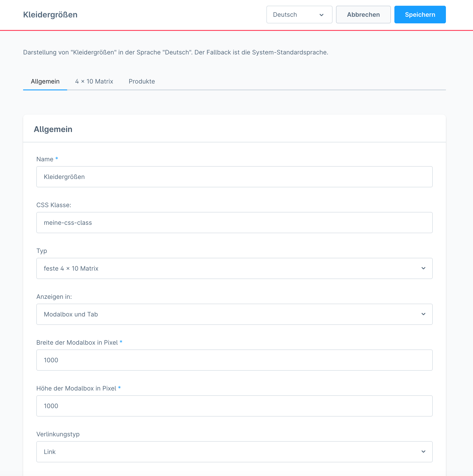Open the 4 × 10 Matrix tab
This screenshot has width=473, height=476.
(x=94, y=82)
